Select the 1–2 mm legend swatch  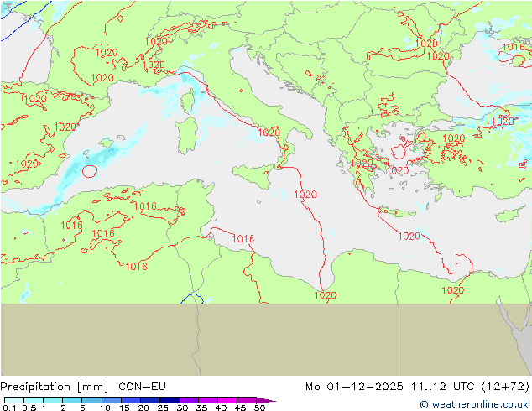coord(53,400)
